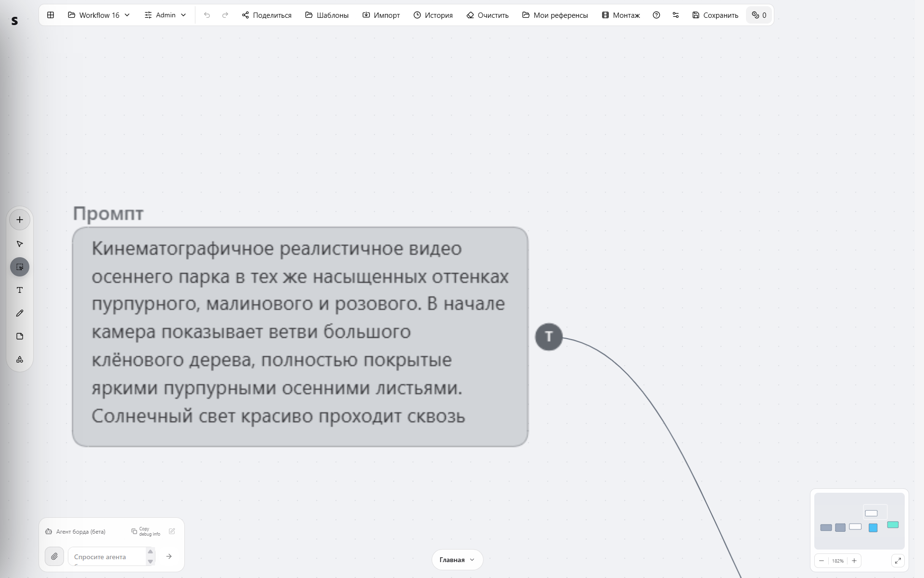Select the pencil draw tool
This screenshot has height=578, width=924.
[x=20, y=313]
